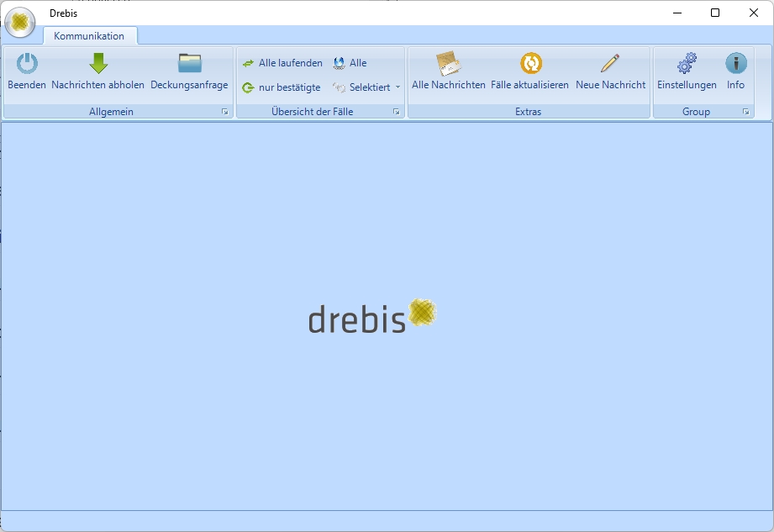Open the Info icon
774x532 pixels.
(735, 64)
